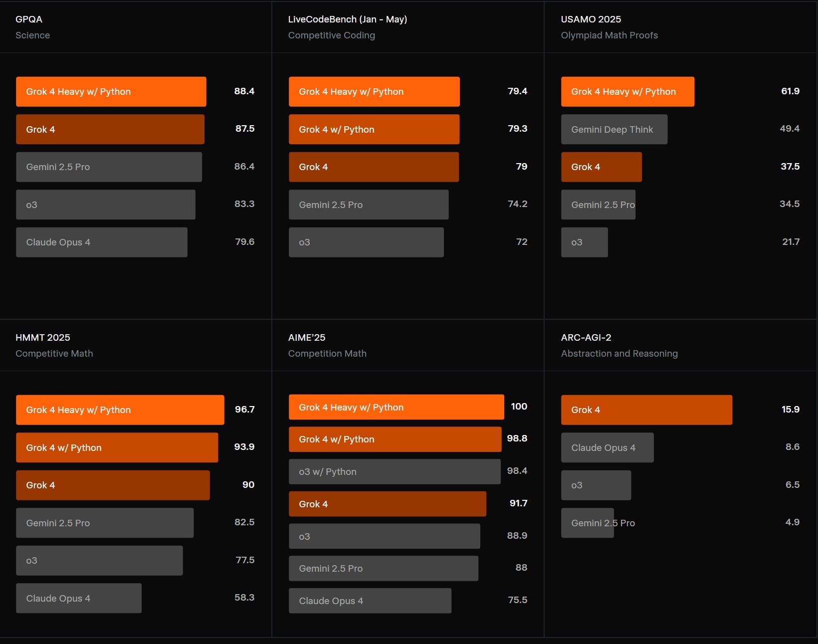Click the AIME Grok 4 Heavy w/ Python bar

[397, 407]
